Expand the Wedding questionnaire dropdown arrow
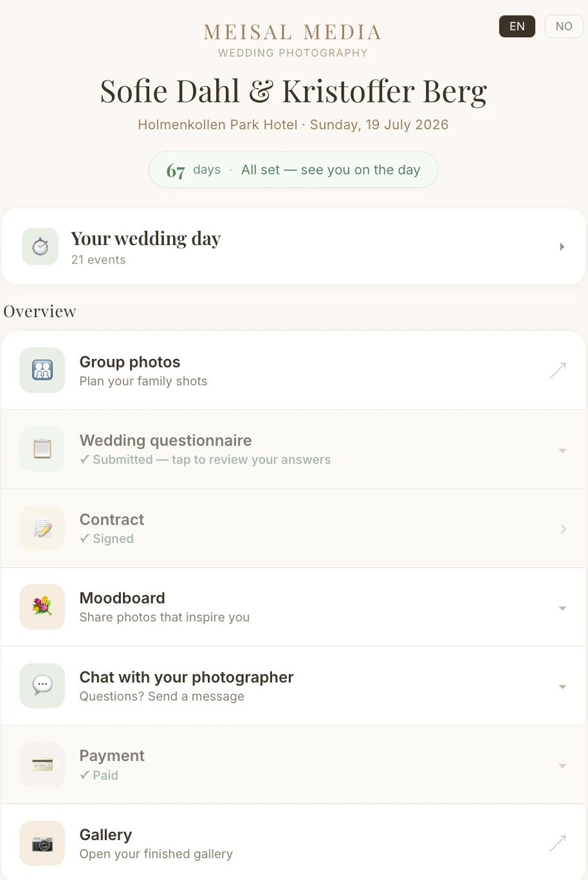 [x=562, y=451]
